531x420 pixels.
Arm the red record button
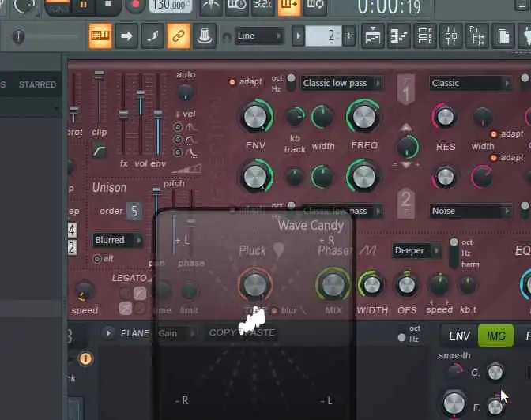[136, 5]
